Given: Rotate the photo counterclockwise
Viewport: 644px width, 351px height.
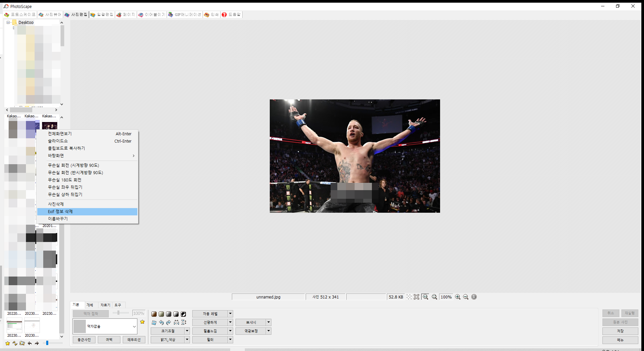Looking at the screenshot, I should (x=161, y=322).
